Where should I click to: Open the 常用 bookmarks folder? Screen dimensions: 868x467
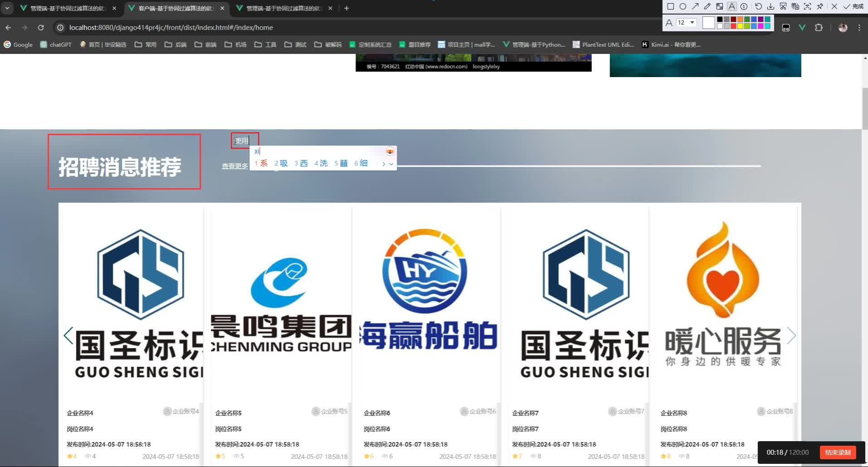tap(146, 44)
